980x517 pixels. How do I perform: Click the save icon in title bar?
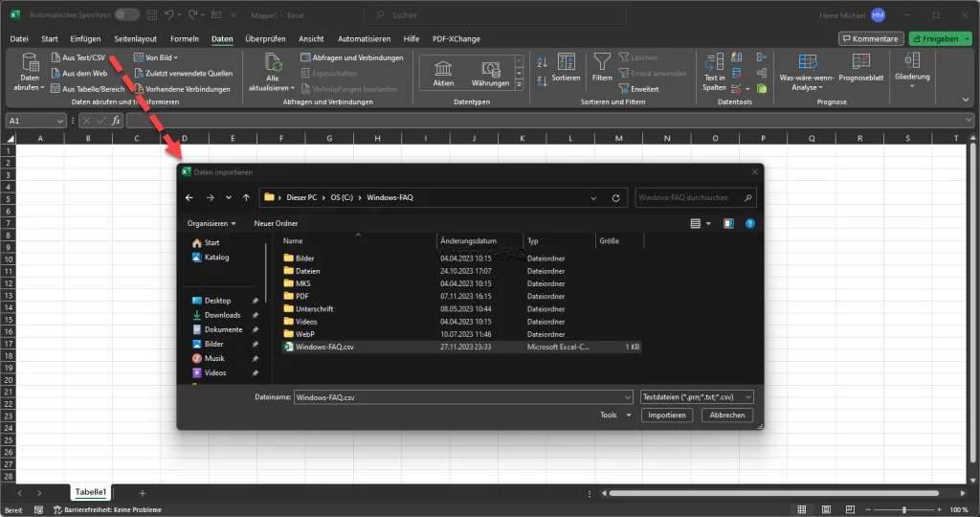(152, 14)
